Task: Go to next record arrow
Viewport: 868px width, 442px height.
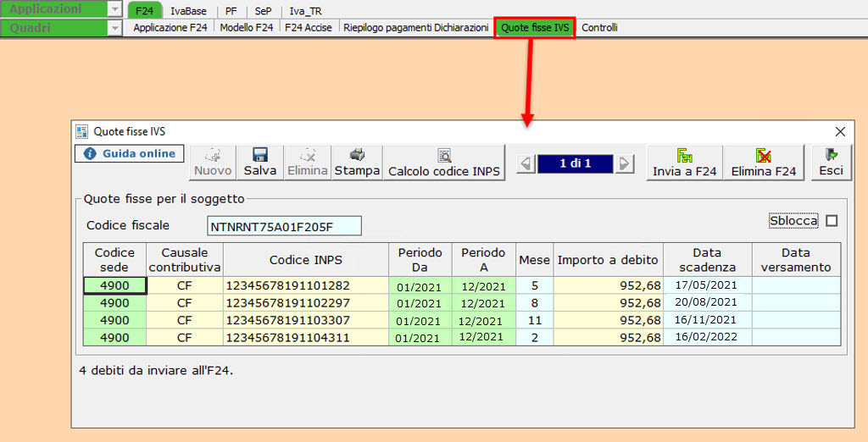Action: point(625,163)
